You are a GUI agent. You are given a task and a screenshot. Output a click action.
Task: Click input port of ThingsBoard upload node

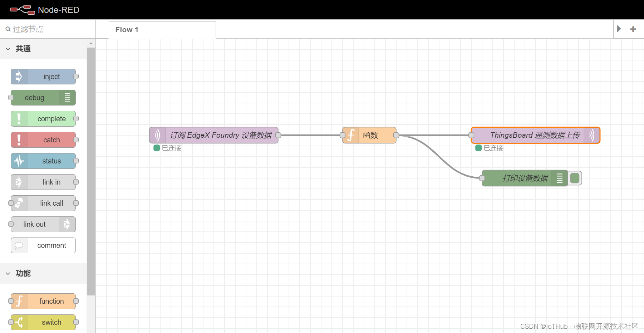(x=471, y=135)
